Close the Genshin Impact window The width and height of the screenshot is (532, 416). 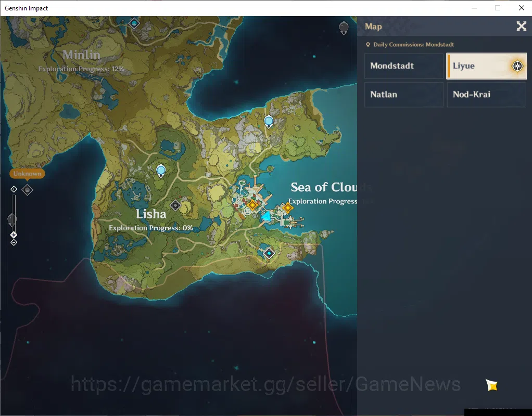522,8
